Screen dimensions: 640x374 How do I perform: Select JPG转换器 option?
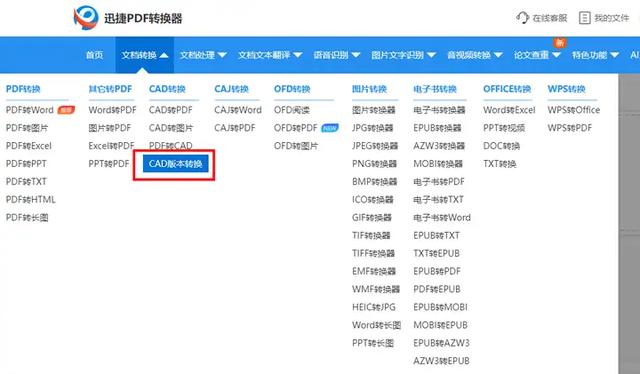pos(373,128)
